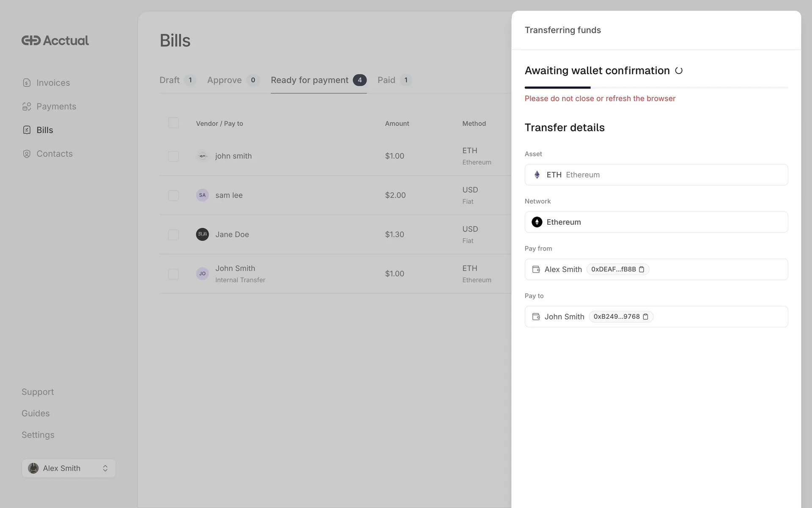Open Settings in the sidebar
This screenshot has width=812, height=508.
[x=38, y=435]
